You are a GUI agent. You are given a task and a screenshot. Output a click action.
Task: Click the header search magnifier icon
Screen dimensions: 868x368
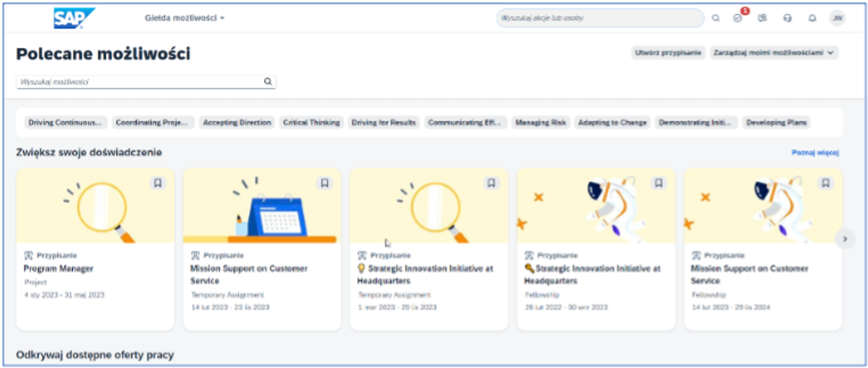[x=716, y=18]
